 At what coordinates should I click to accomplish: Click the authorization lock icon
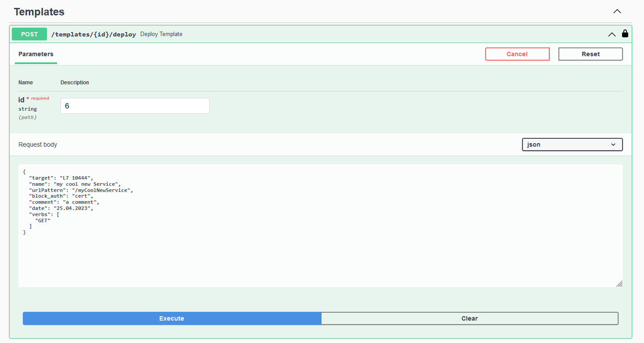625,34
